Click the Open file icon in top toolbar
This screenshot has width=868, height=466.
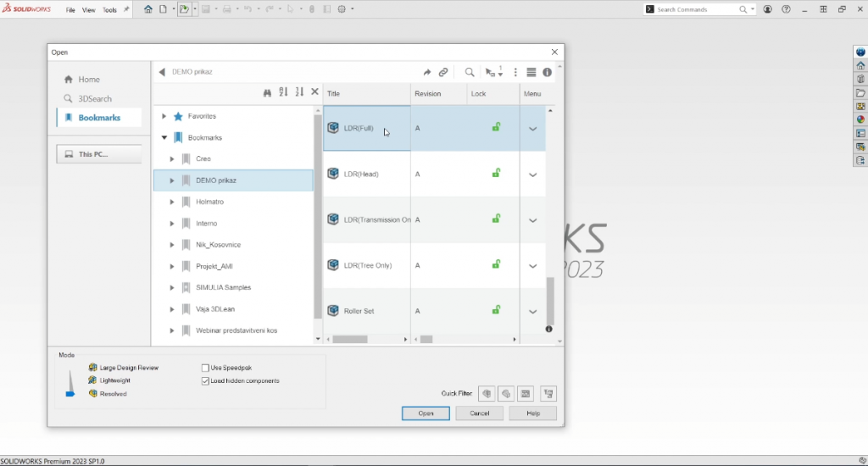[184, 9]
